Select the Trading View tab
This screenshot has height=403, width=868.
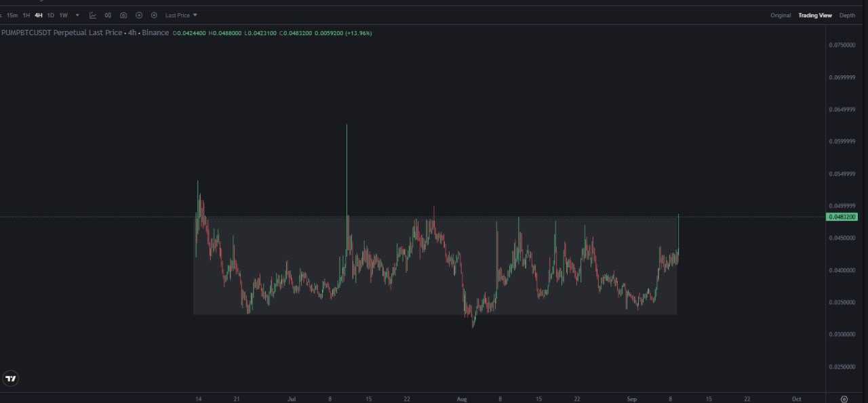point(814,15)
